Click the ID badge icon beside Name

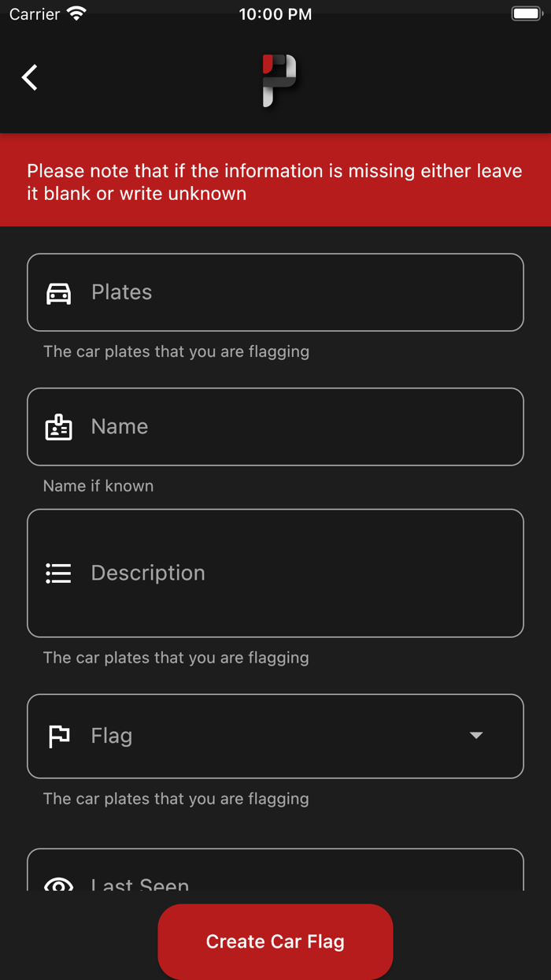[58, 426]
